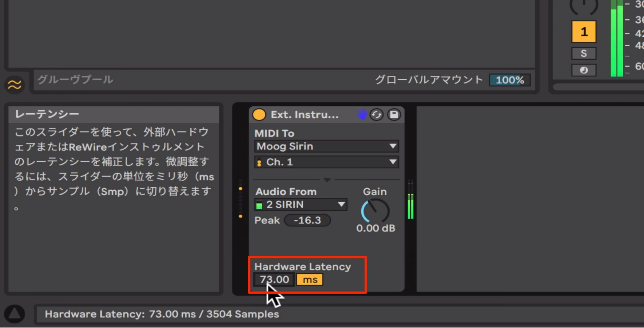
Task: Hide info view with triangle icon
Action: 14,314
